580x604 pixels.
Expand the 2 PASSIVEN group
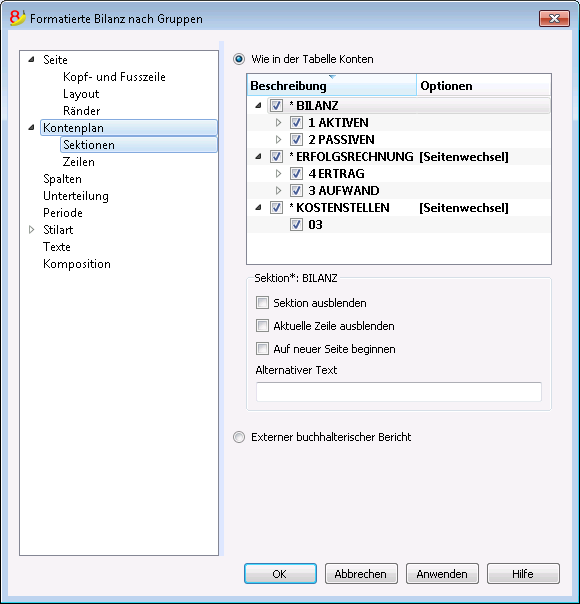tap(278, 139)
